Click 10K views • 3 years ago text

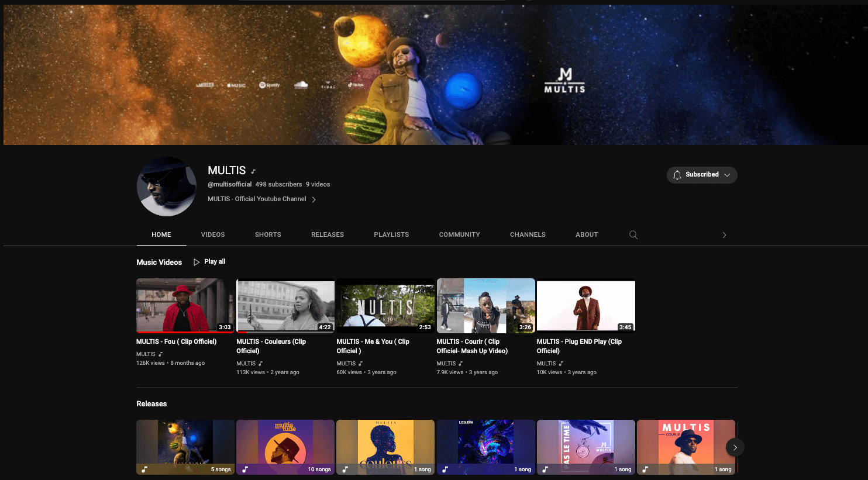click(566, 372)
